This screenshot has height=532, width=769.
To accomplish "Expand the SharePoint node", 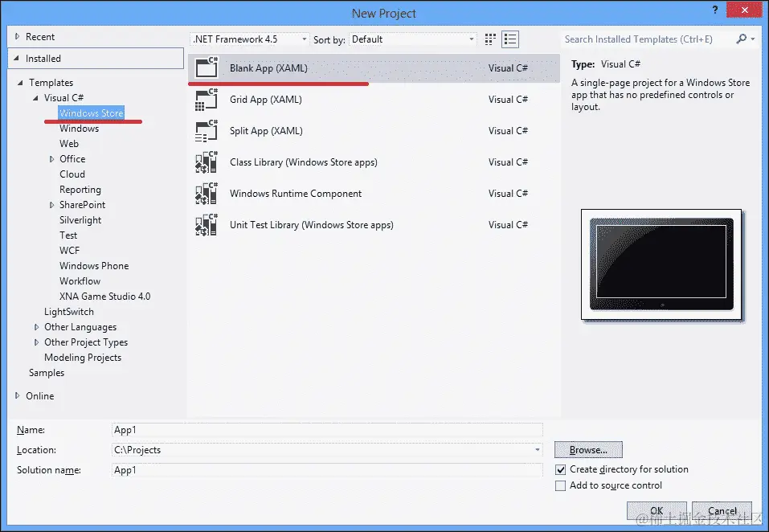I will pyautogui.click(x=51, y=205).
